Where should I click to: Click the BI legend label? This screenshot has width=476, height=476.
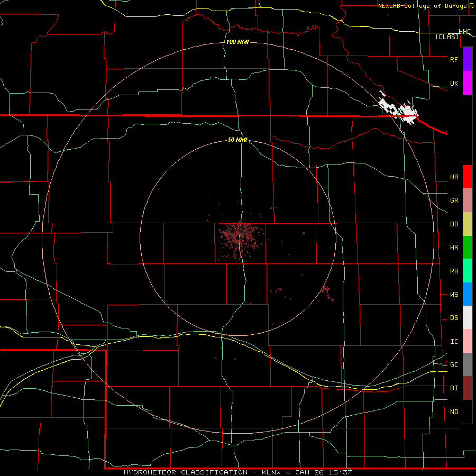pos(454,388)
